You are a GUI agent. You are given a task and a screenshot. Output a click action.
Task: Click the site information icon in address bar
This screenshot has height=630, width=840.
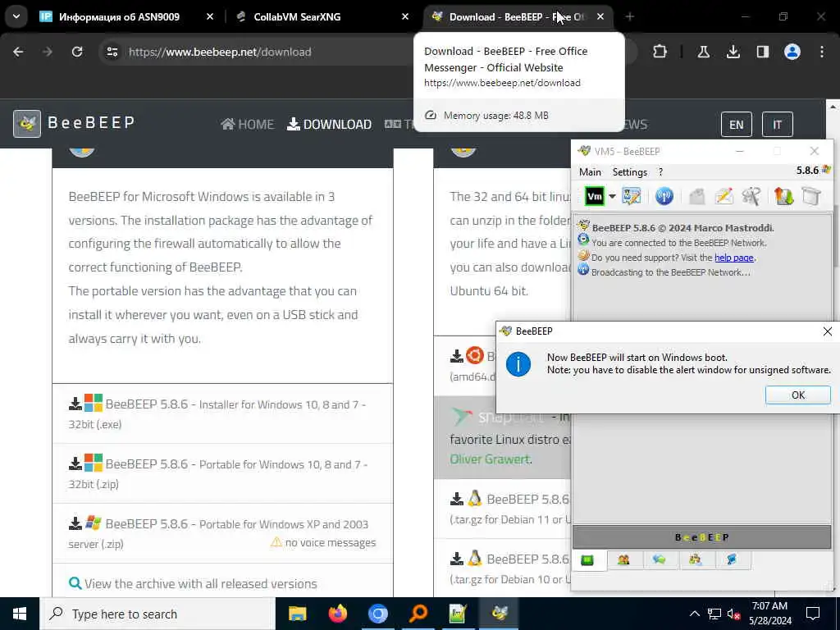(112, 52)
